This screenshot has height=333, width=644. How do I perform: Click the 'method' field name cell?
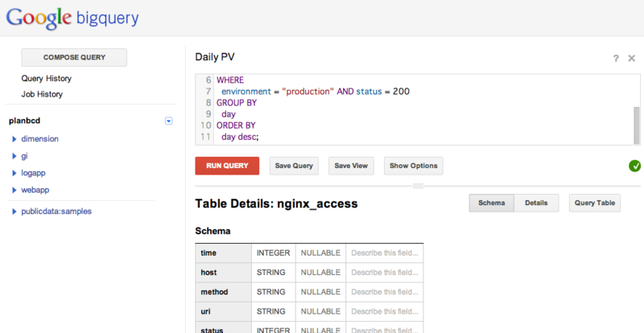(224, 292)
